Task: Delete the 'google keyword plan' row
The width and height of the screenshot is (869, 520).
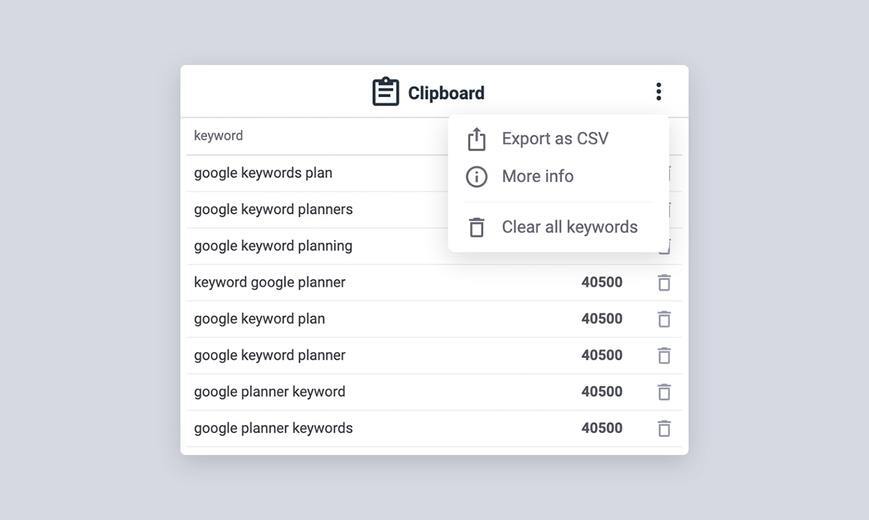Action: 664,319
